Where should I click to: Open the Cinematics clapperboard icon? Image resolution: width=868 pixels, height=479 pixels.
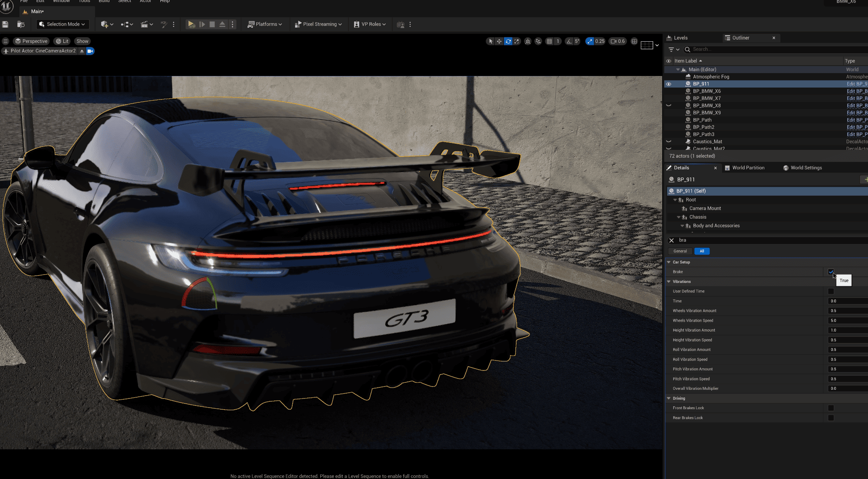tap(147, 24)
